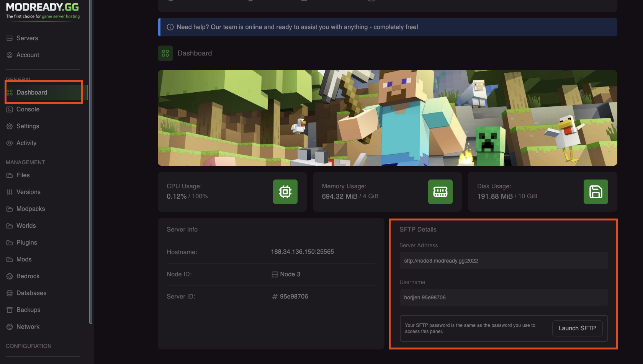Open the Bedrock icon
Viewport: 643px width, 364px height.
coord(9,276)
